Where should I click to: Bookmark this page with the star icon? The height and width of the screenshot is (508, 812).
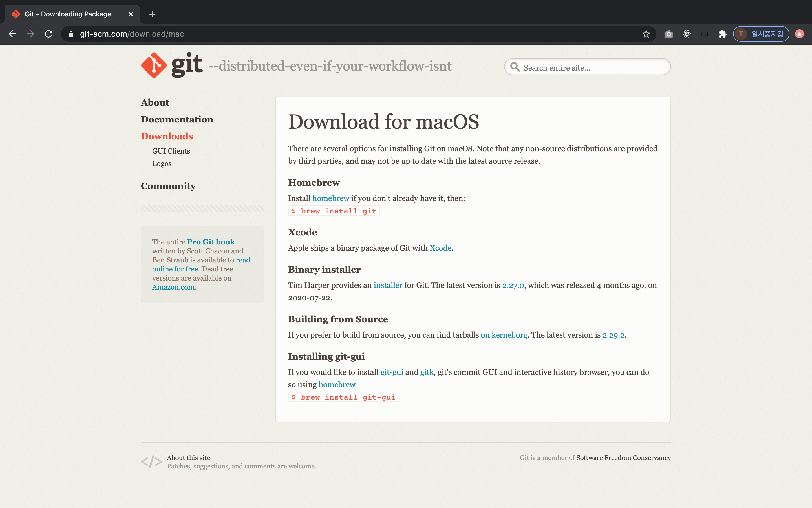coord(646,34)
